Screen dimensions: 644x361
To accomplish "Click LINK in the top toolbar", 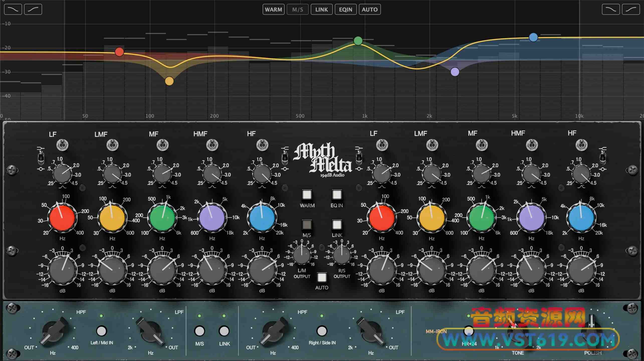I will 321,10.
